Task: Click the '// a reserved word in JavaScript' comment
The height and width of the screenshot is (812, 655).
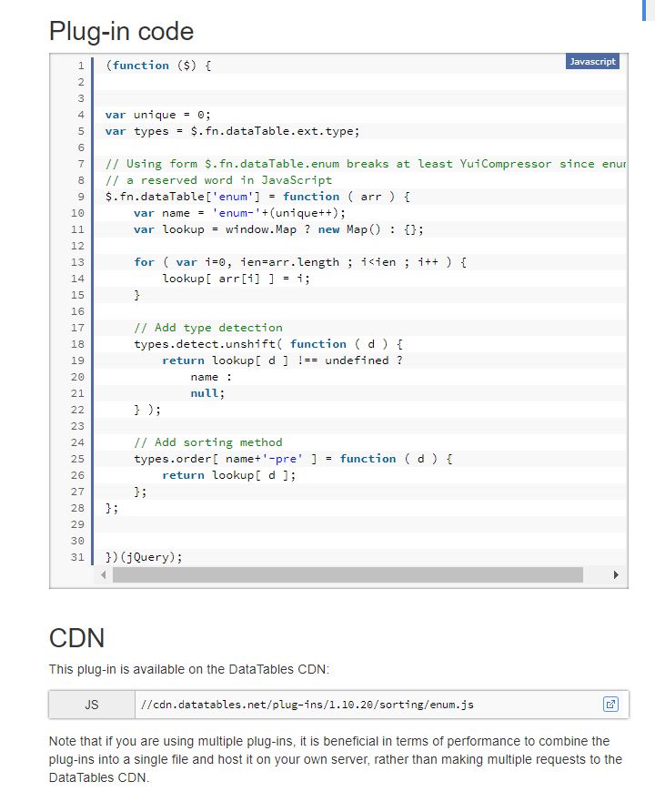Action: pos(218,180)
